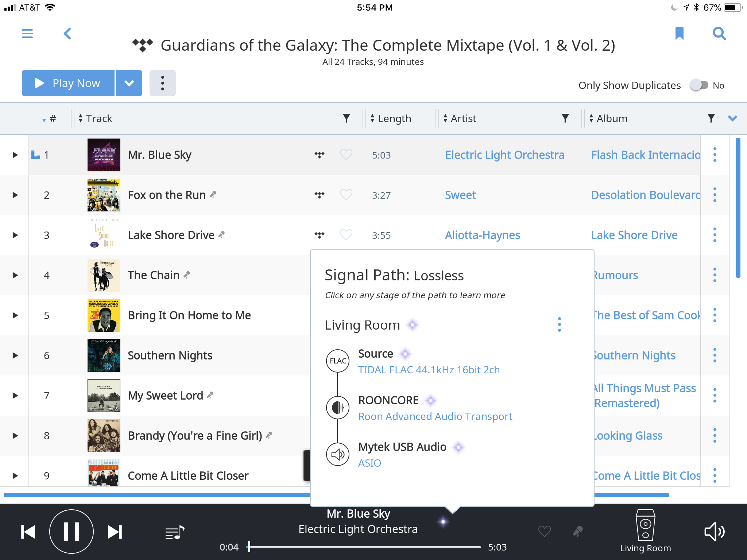This screenshot has height=560, width=747.
Task: Play the Fox on the Run row arrow
Action: [x=15, y=195]
